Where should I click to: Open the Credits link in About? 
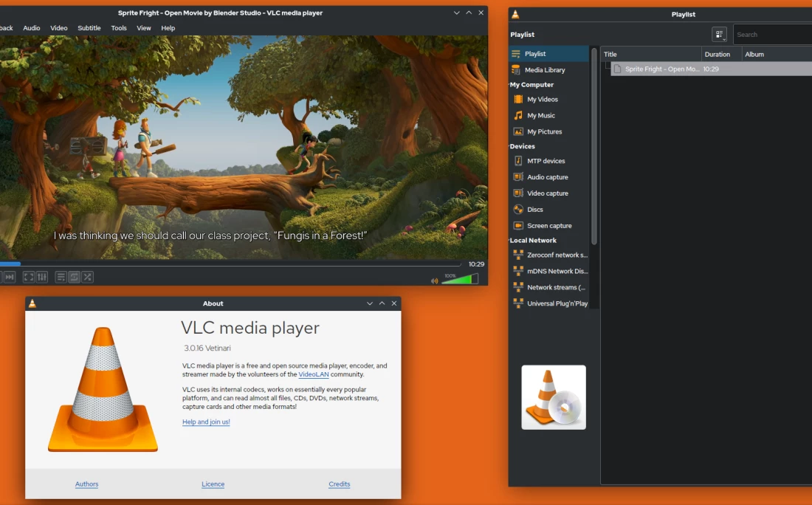(x=340, y=484)
